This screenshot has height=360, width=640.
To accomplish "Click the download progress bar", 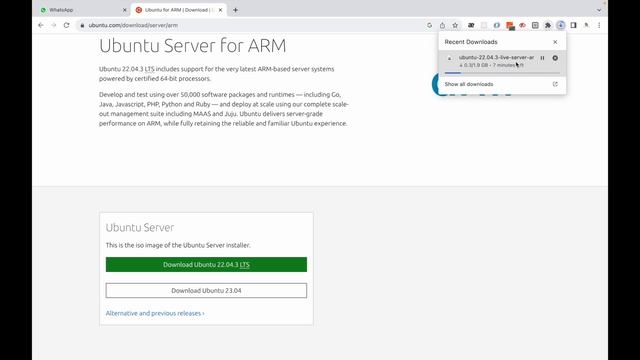I will coord(502,73).
